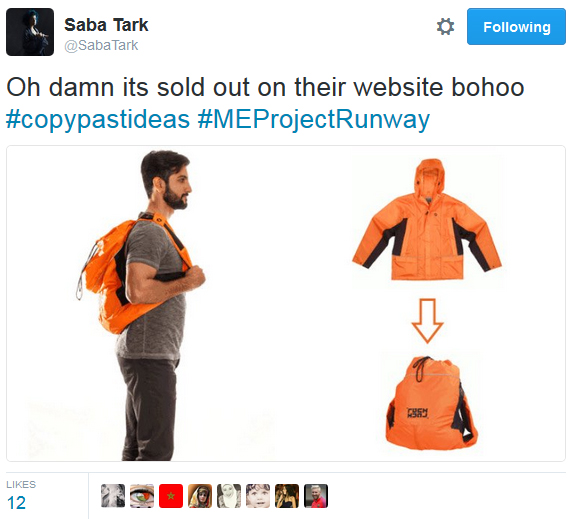
Task: Enlarge the photo of man with backpack
Action: [x=141, y=305]
